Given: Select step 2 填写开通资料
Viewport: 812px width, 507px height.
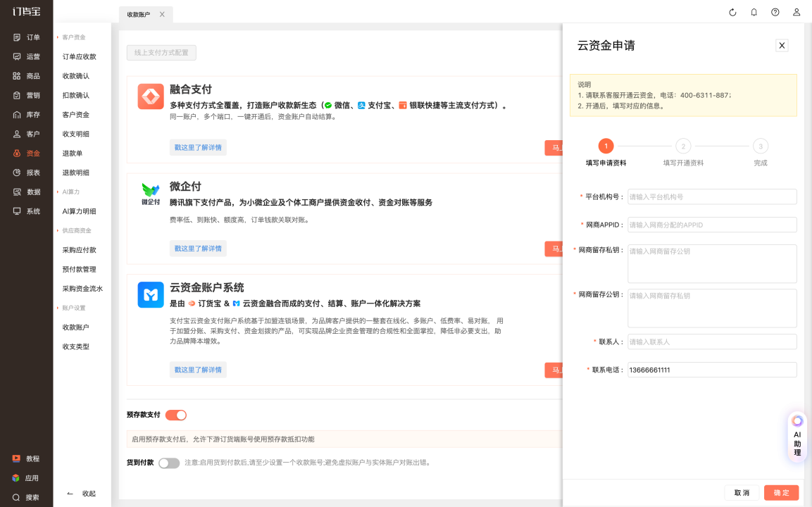Looking at the screenshot, I should coord(682,146).
